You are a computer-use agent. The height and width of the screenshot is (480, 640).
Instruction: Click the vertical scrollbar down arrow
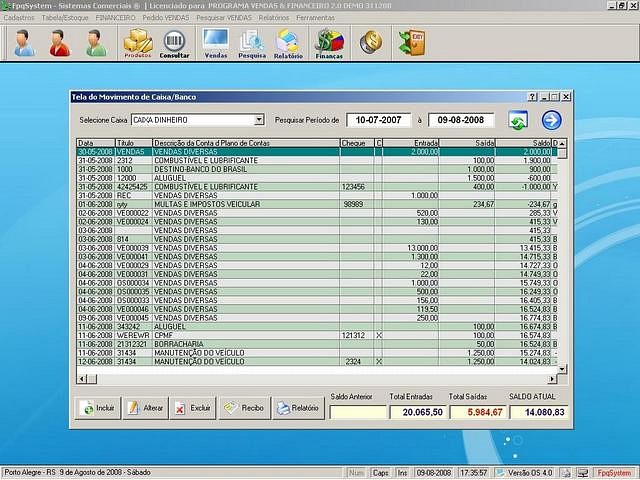(561, 368)
